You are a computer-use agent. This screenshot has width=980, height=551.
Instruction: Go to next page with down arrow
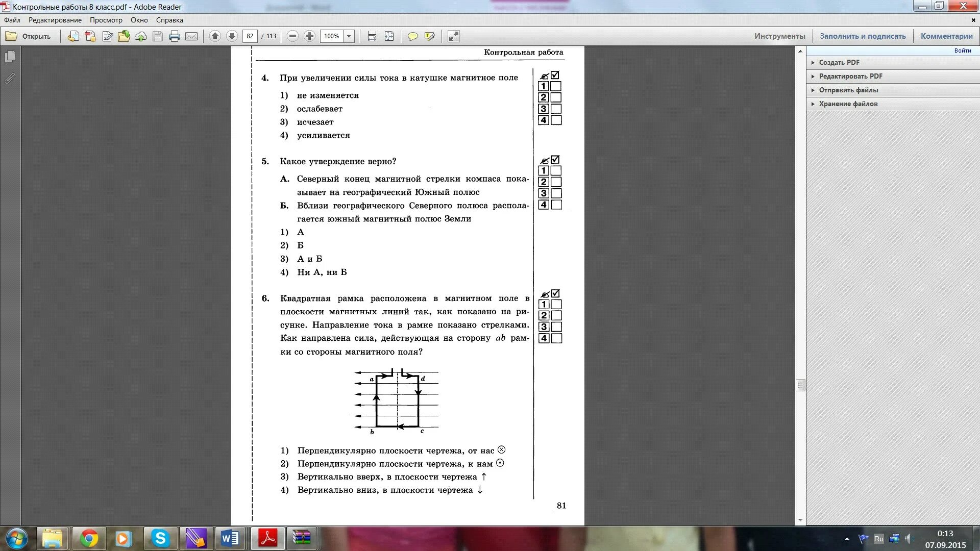(x=232, y=36)
